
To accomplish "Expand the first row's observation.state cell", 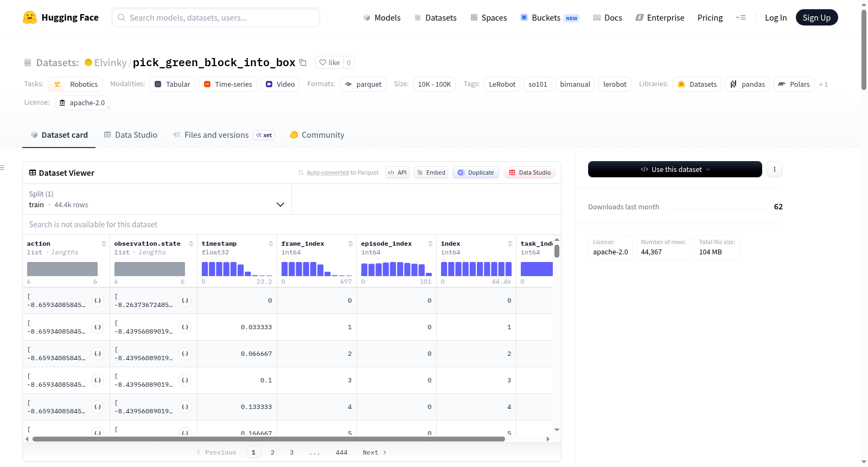I will (x=185, y=300).
